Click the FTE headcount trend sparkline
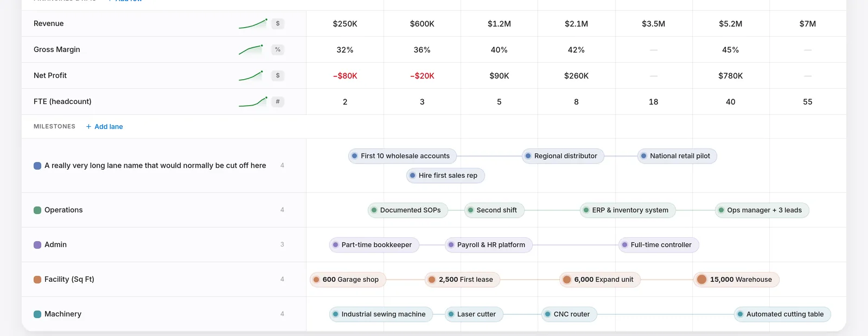This screenshot has height=336, width=868. [x=253, y=101]
